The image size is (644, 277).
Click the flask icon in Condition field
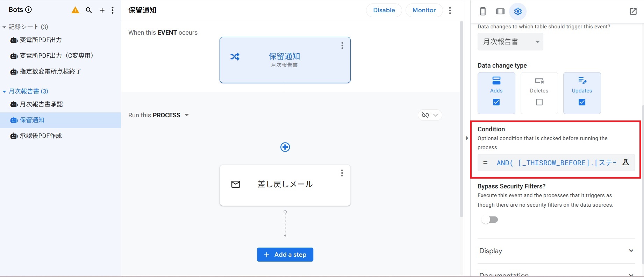[x=625, y=162]
